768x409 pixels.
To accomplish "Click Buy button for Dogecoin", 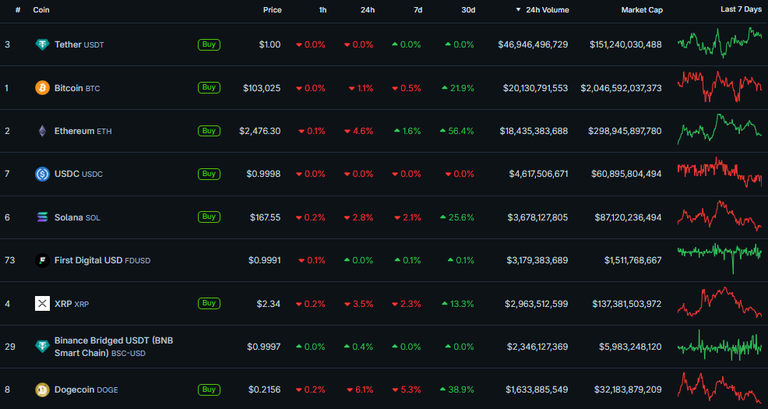I will (209, 389).
